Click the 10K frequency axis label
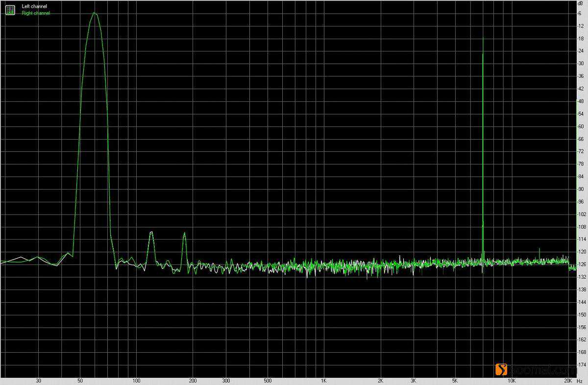 tap(511, 381)
